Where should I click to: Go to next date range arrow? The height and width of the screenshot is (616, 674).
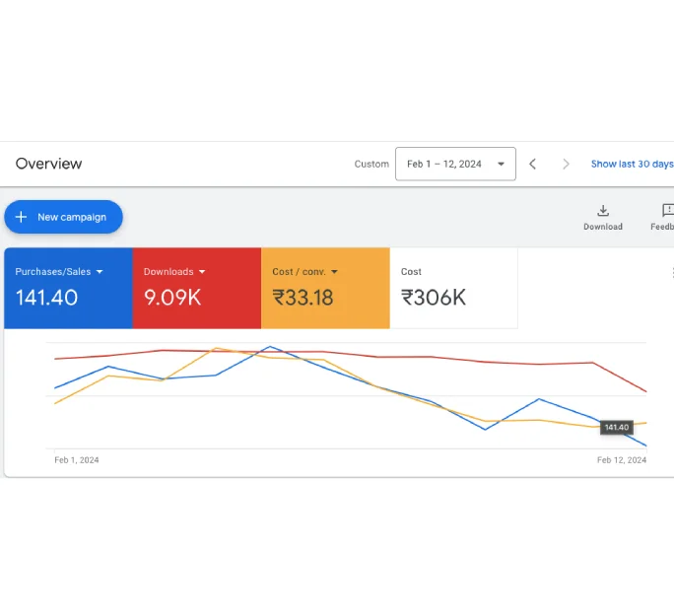pos(566,164)
